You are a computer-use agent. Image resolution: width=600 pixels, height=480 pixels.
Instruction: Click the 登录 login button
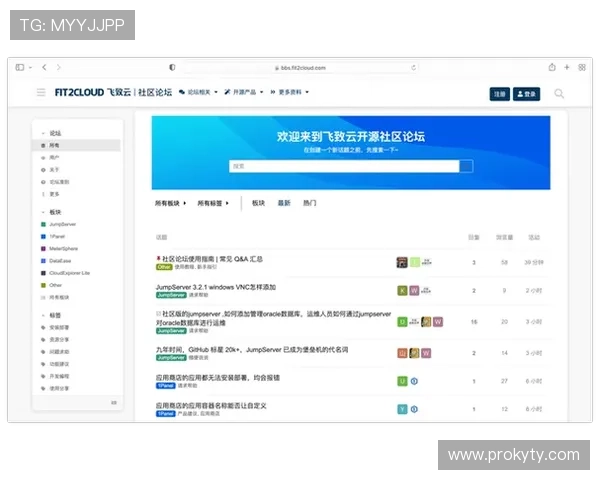[x=526, y=94]
